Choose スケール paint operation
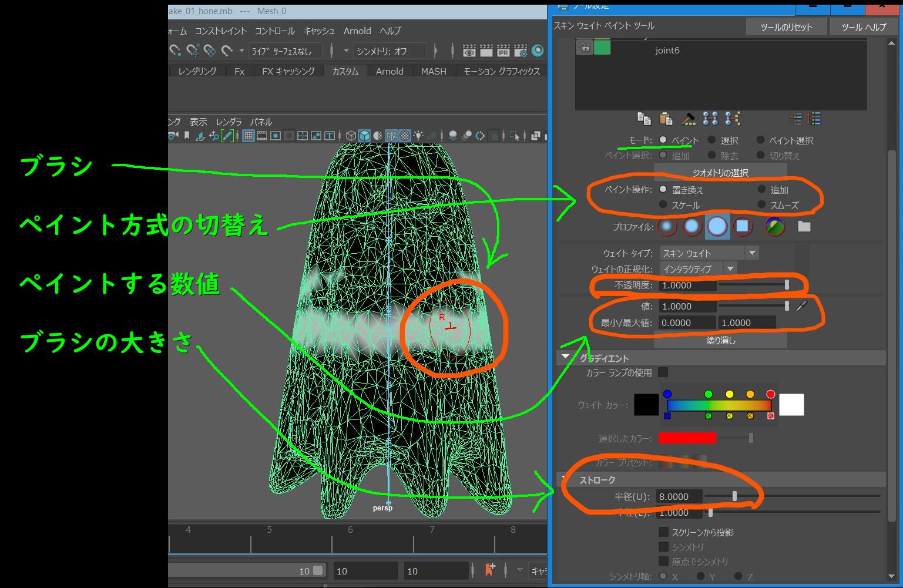Image resolution: width=903 pixels, height=588 pixels. click(x=663, y=204)
